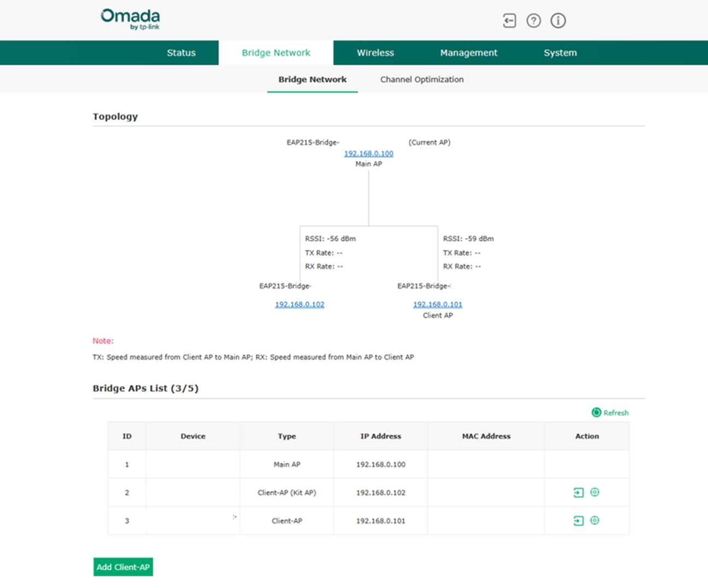708x588 pixels.
Task: Open the Main AP link 192.168.0.100
Action: (x=368, y=154)
